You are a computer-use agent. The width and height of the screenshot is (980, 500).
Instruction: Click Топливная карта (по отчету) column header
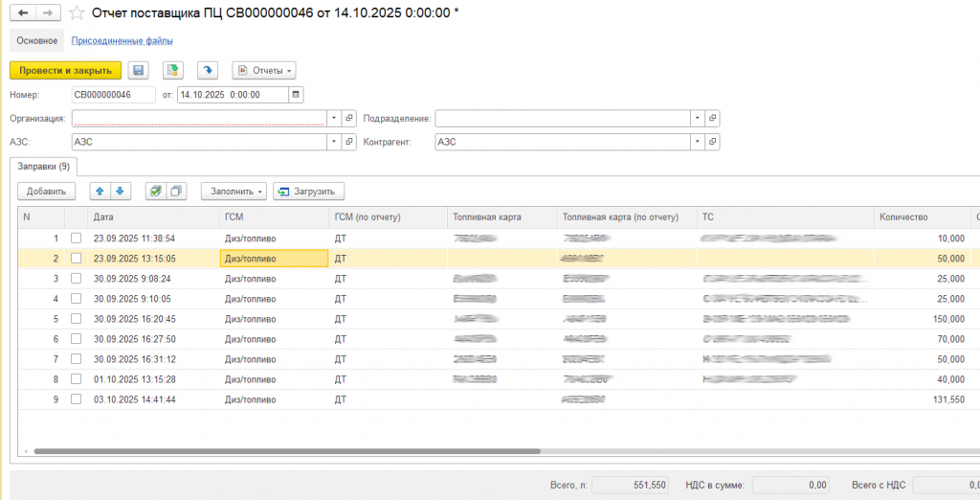coord(627,217)
